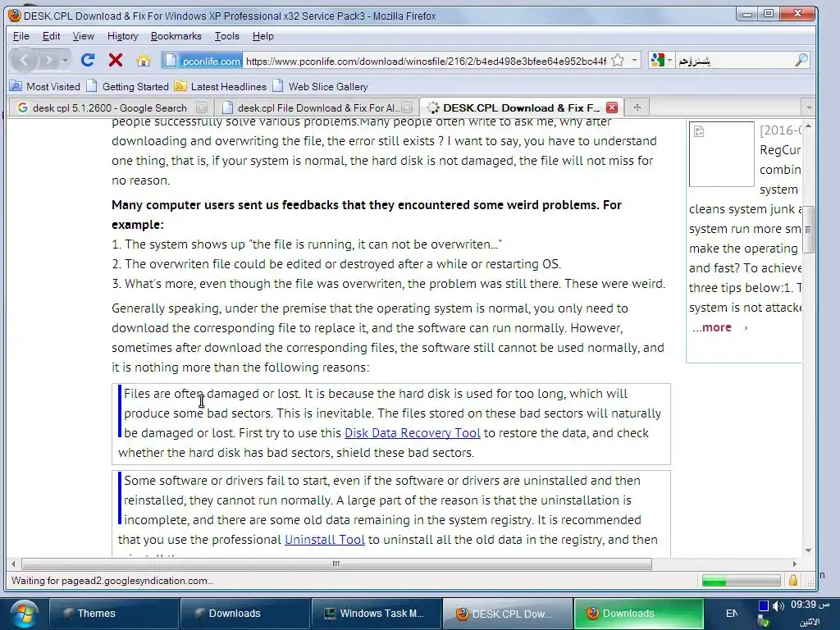Open the Most Visited bookmarks folder
The height and width of the screenshot is (630, 840).
coord(45,86)
